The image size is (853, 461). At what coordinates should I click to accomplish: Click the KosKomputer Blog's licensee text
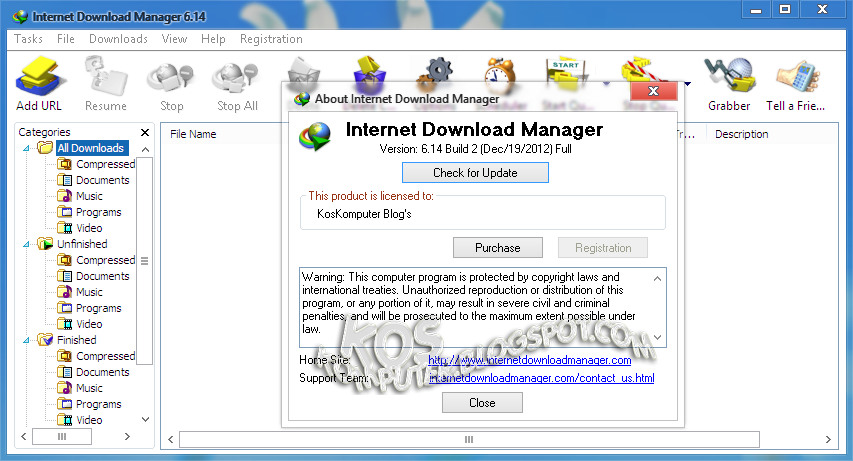[364, 214]
